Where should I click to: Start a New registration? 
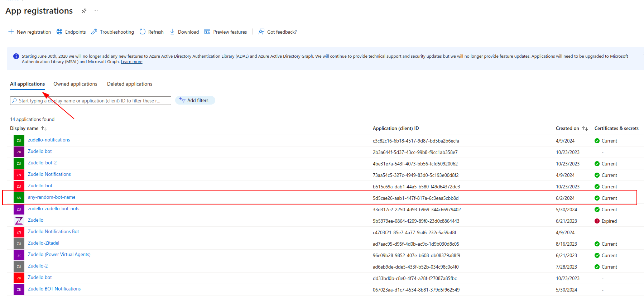pos(30,32)
